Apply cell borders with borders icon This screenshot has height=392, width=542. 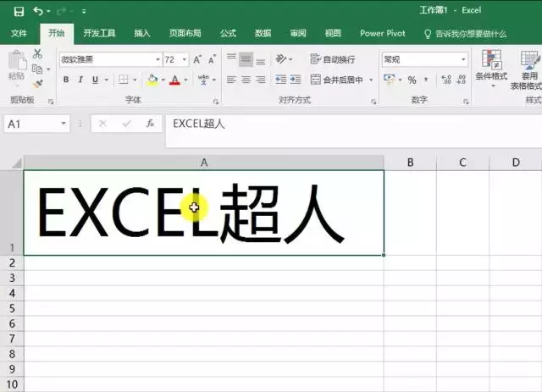tap(123, 80)
